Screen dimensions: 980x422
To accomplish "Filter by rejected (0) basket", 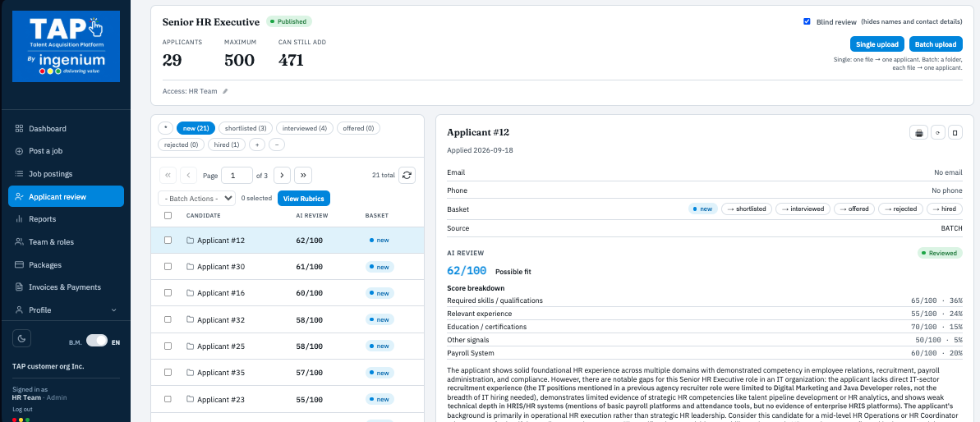I will (181, 144).
